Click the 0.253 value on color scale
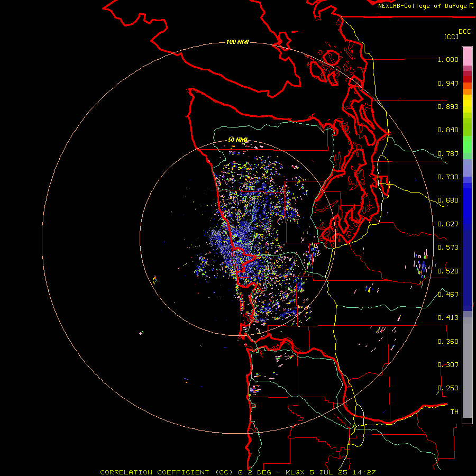476x476 pixels. click(x=448, y=388)
